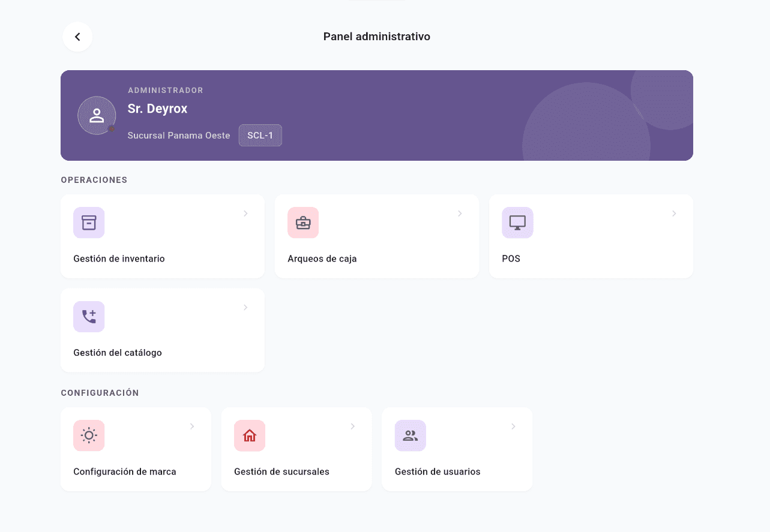Click the OPERACIONES section heading
Viewport: 770px width, 532px height.
(x=94, y=180)
